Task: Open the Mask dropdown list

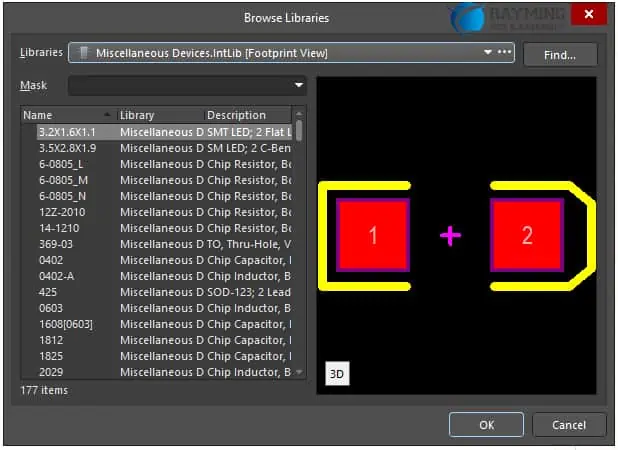Action: pyautogui.click(x=299, y=85)
